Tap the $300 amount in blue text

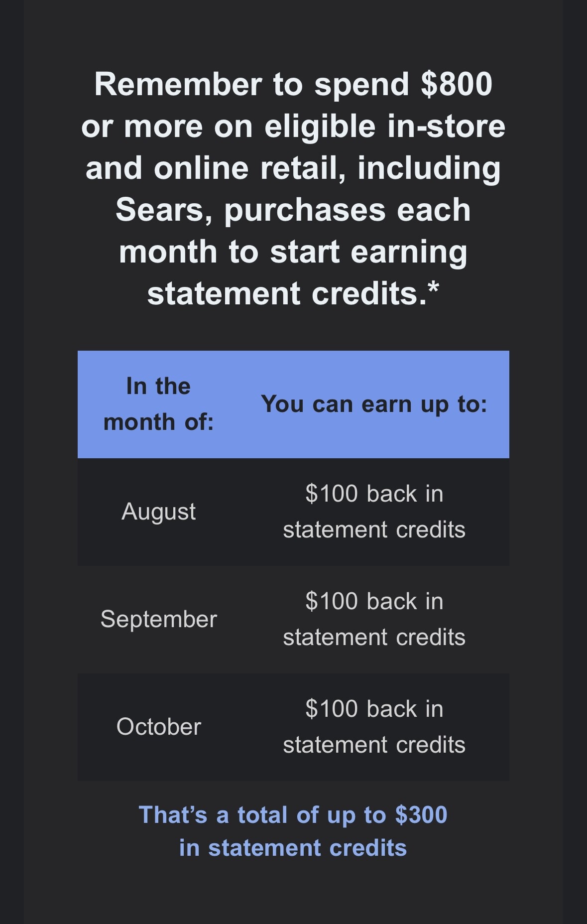point(421,815)
